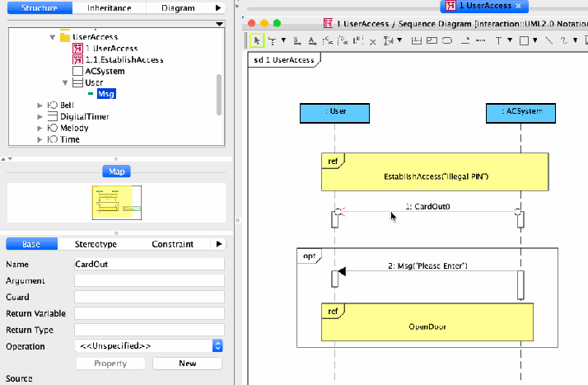Expand the DigitalTimer tree node
The height and width of the screenshot is (385, 588).
pos(40,117)
